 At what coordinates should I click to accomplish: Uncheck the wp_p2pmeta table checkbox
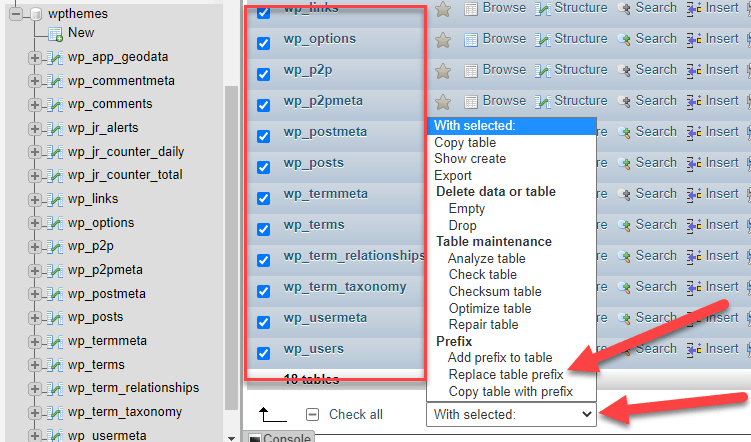[263, 105]
